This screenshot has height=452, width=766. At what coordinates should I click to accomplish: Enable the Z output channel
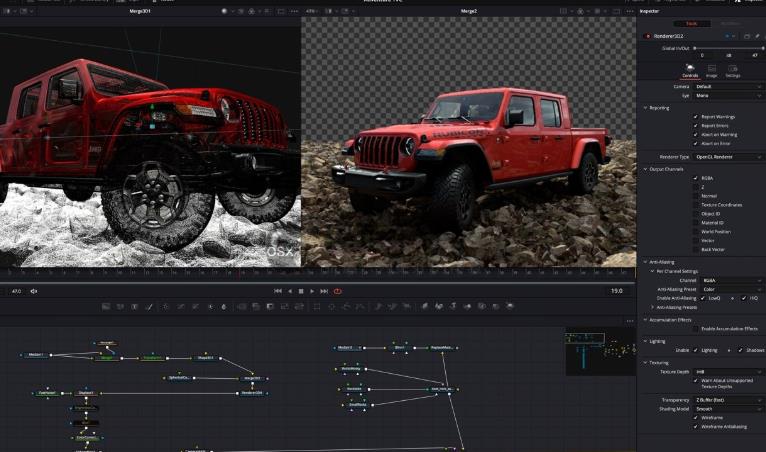coord(696,187)
